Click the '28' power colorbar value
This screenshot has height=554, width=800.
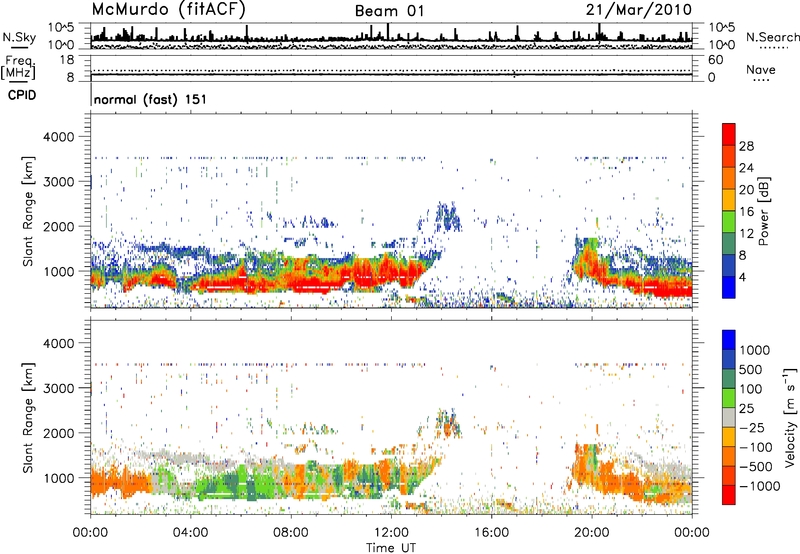pyautogui.click(x=746, y=146)
